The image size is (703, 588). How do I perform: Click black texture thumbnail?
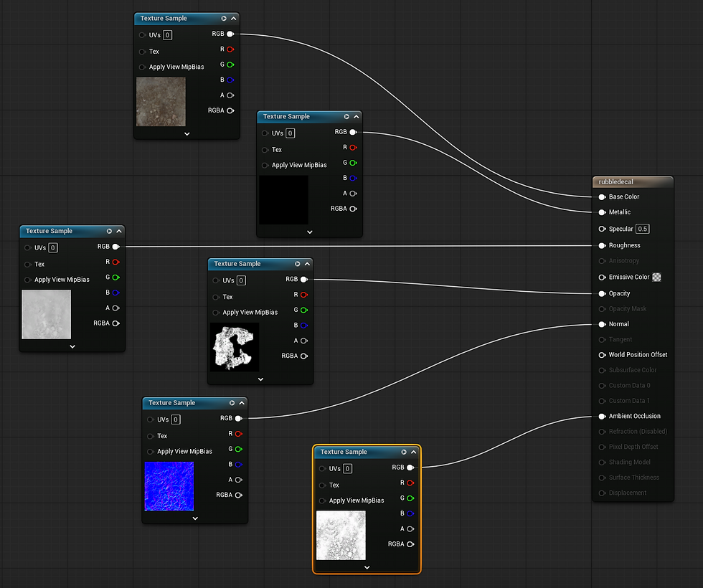pyautogui.click(x=284, y=200)
